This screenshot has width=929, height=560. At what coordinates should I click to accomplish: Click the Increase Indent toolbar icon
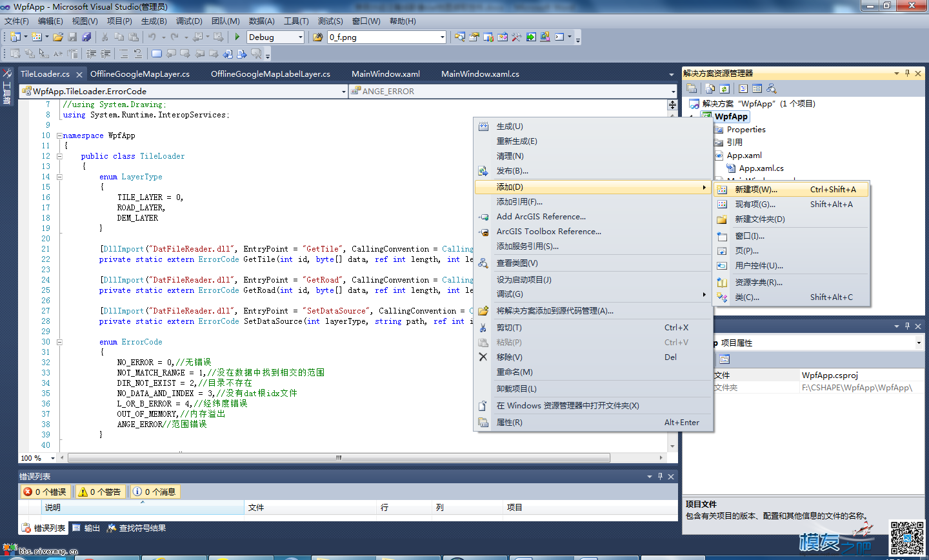(106, 54)
